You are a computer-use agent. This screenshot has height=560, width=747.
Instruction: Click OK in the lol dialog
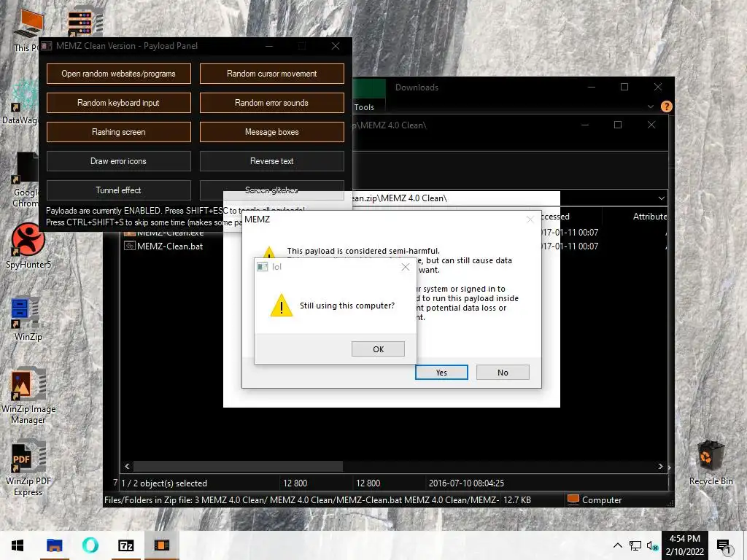pyautogui.click(x=379, y=349)
